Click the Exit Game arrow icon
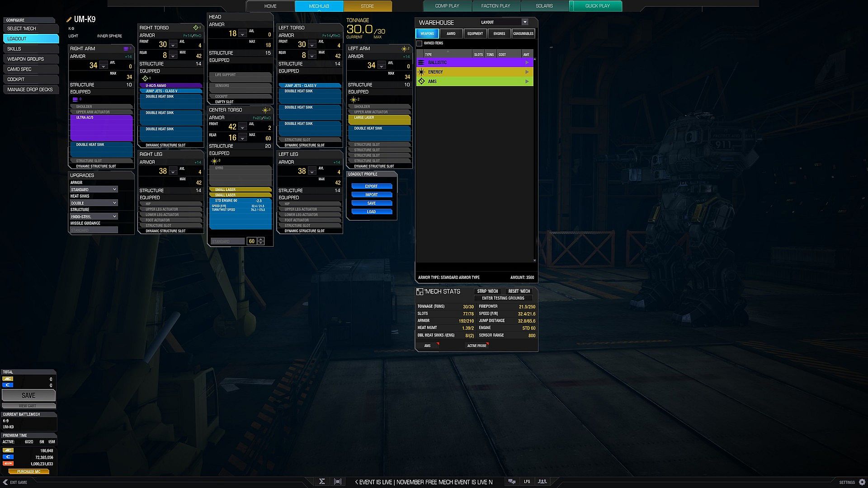Screen dimensions: 868x488 (x=5, y=482)
